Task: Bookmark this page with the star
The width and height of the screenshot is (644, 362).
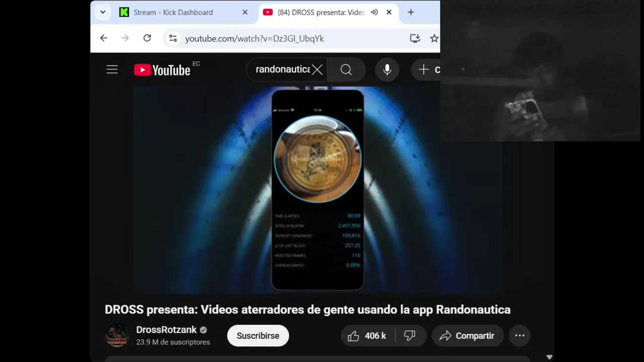Action: [x=434, y=38]
